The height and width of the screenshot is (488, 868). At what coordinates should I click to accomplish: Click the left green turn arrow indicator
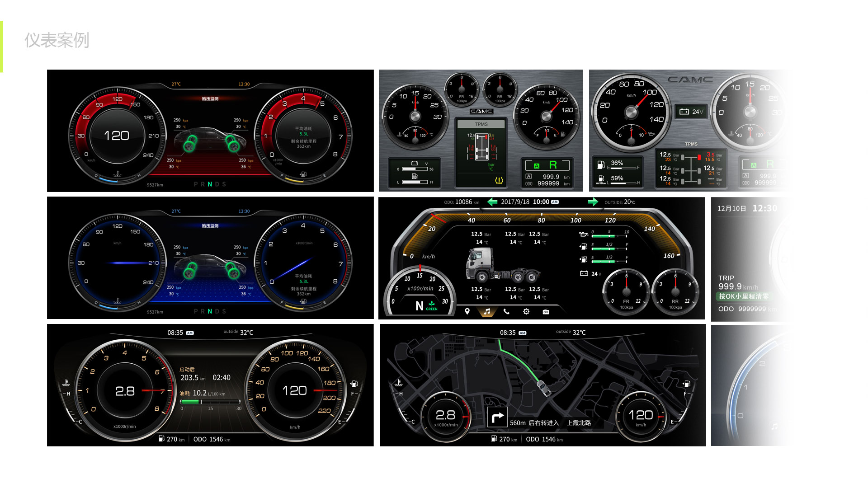pos(492,202)
